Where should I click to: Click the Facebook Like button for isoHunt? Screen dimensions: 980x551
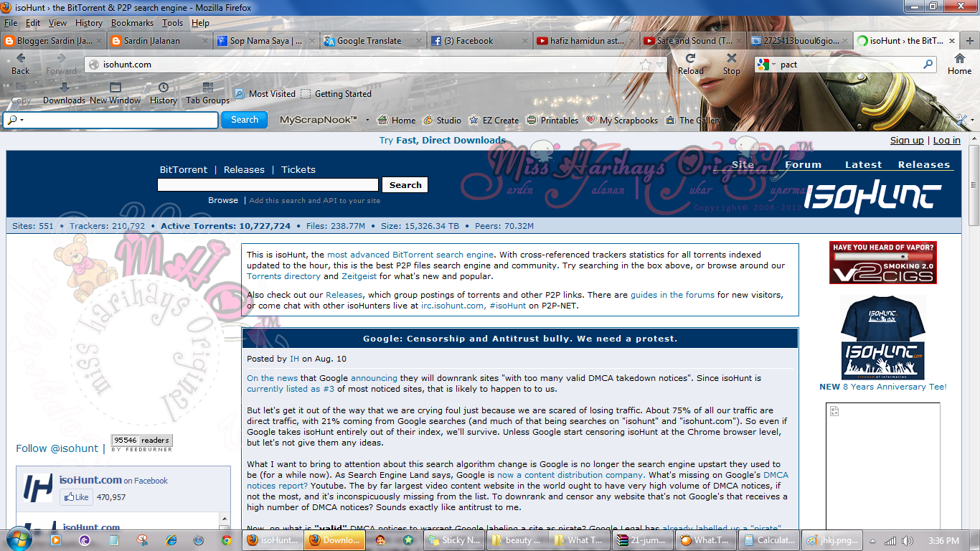(76, 496)
